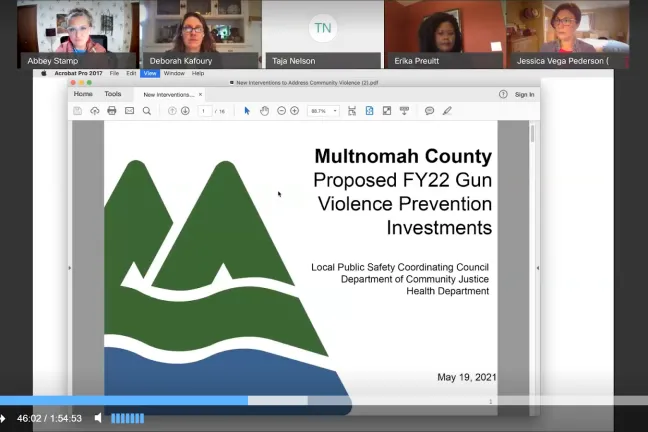Expand the left navigation pane arrow
Viewport: 648px width, 432px height.
click(x=69, y=268)
